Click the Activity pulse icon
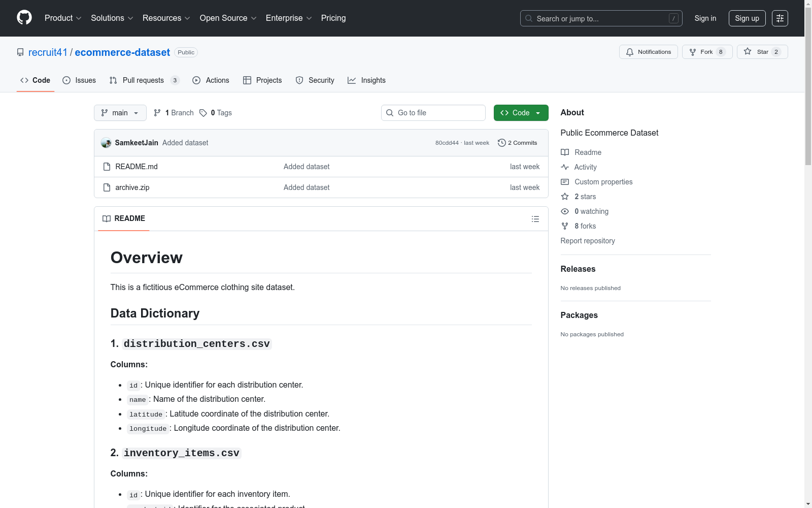 [x=565, y=167]
